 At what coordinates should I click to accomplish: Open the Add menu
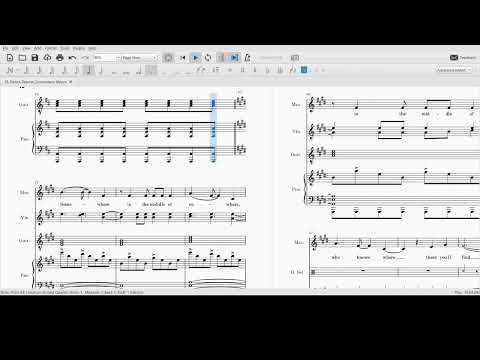(38, 49)
